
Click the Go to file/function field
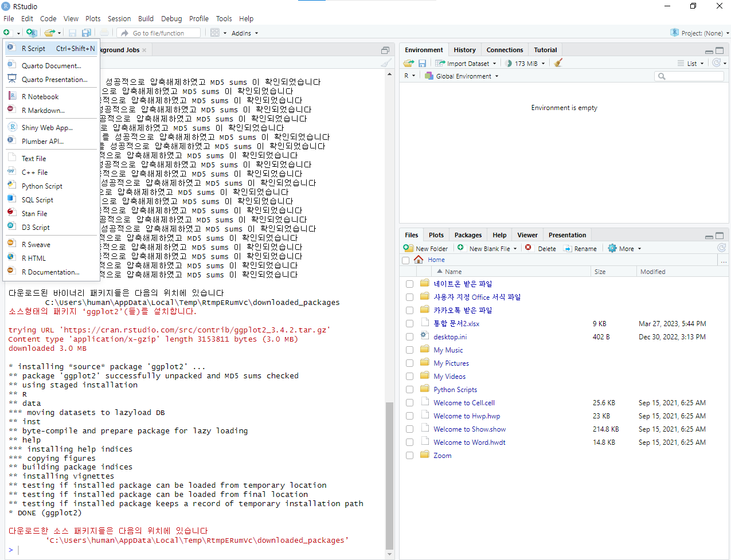point(159,33)
